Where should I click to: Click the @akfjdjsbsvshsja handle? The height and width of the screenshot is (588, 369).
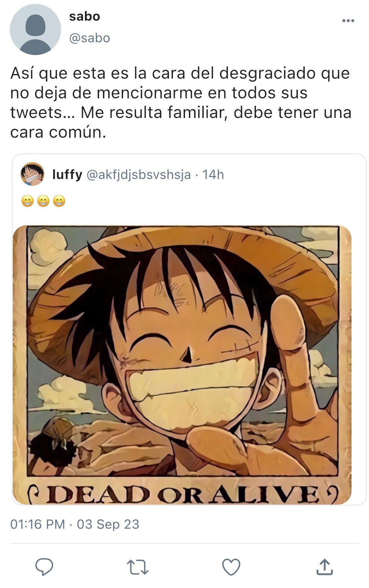(138, 175)
